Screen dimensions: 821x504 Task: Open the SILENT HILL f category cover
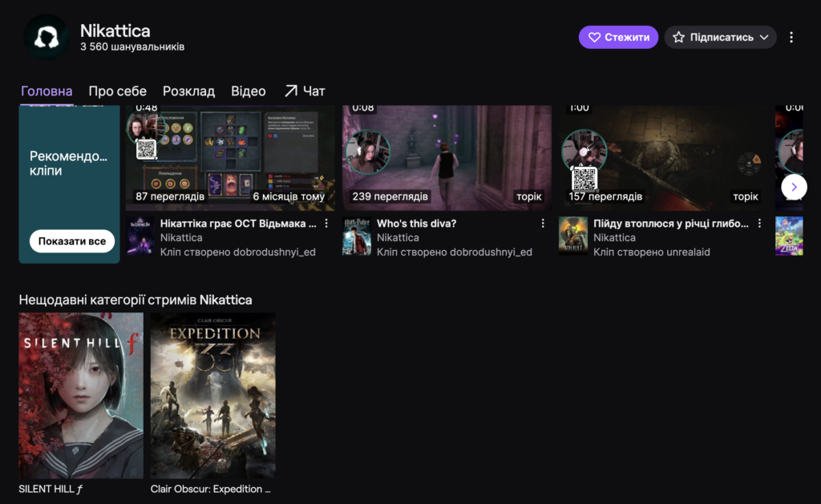pyautogui.click(x=81, y=396)
